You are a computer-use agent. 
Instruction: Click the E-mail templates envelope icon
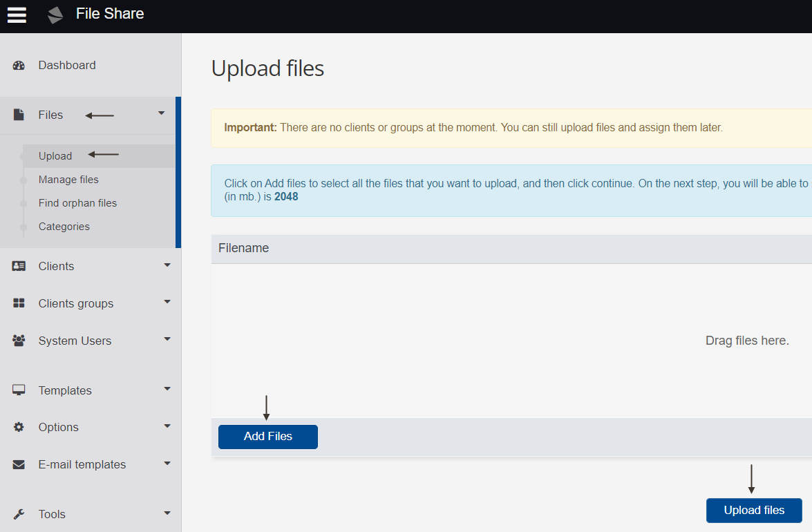point(19,464)
